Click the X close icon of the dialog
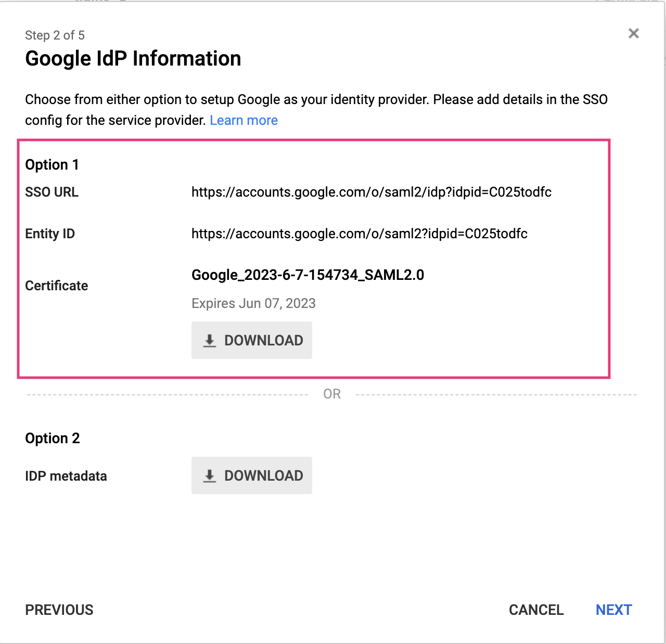The image size is (666, 644). pyautogui.click(x=633, y=33)
